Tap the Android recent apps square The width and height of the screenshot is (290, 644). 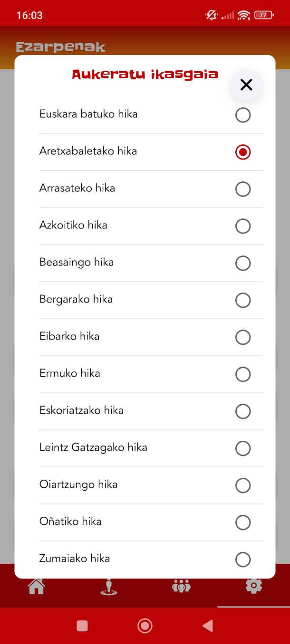point(82,626)
